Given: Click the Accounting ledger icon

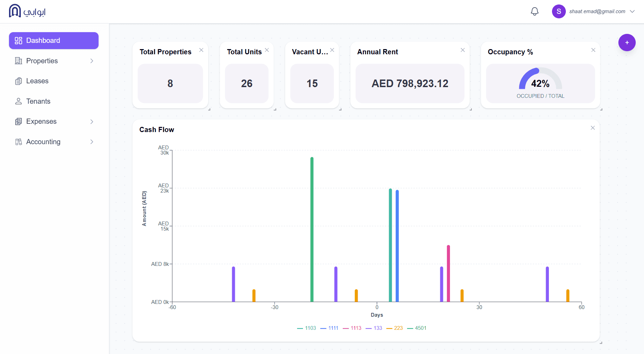Looking at the screenshot, I should [x=18, y=142].
